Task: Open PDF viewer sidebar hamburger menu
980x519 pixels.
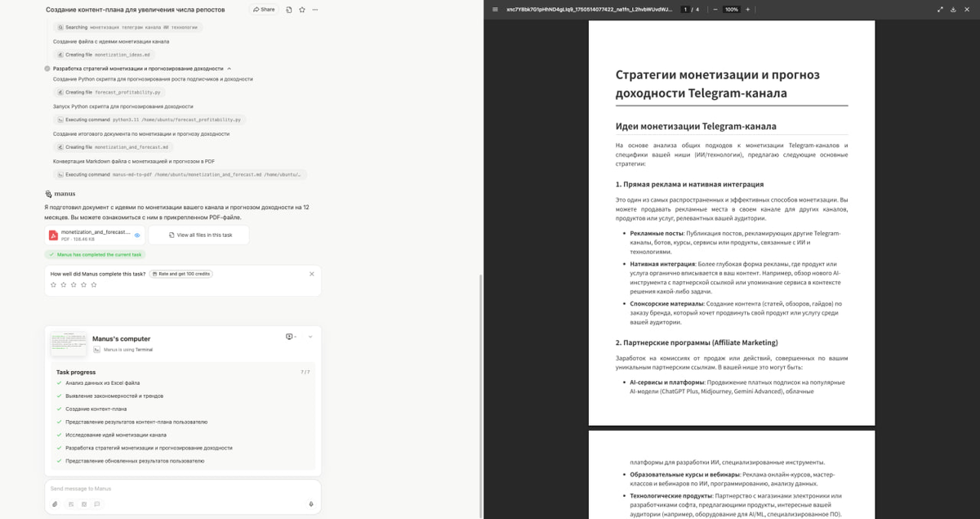Action: click(495, 10)
